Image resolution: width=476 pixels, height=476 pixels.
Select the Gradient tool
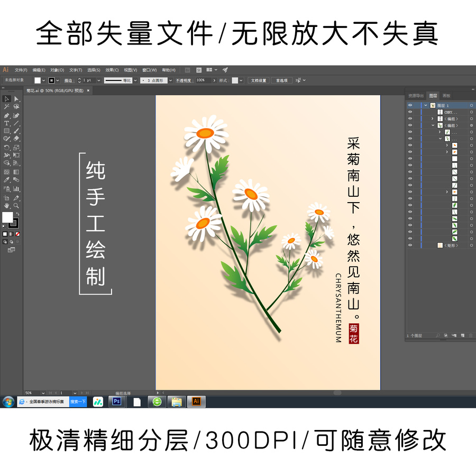(x=16, y=172)
